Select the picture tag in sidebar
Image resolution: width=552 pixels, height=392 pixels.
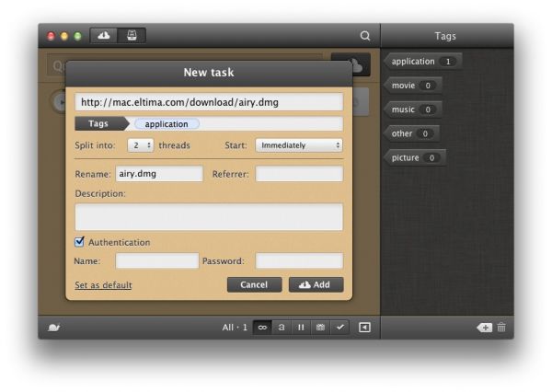pos(415,157)
